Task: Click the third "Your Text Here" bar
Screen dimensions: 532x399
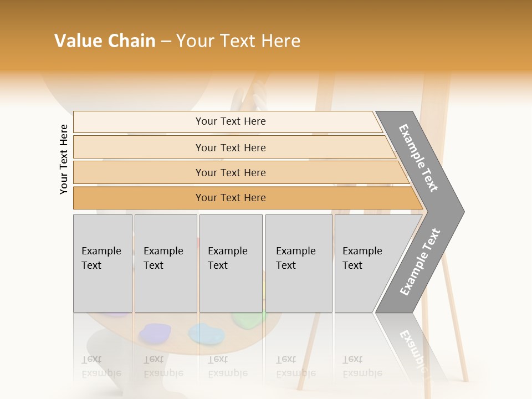Action: click(x=230, y=172)
